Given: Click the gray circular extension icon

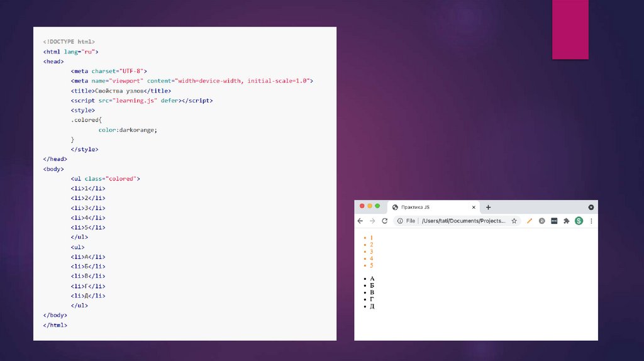Looking at the screenshot, I should [541, 221].
